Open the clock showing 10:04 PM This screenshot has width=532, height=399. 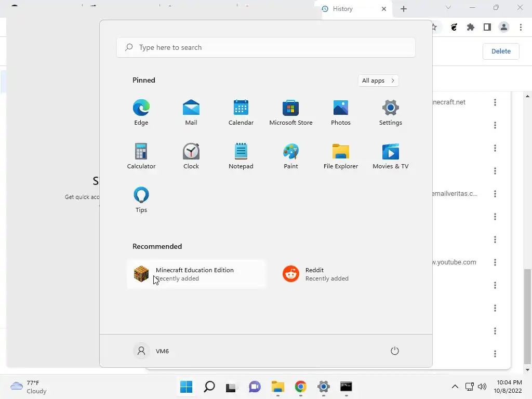point(508,387)
